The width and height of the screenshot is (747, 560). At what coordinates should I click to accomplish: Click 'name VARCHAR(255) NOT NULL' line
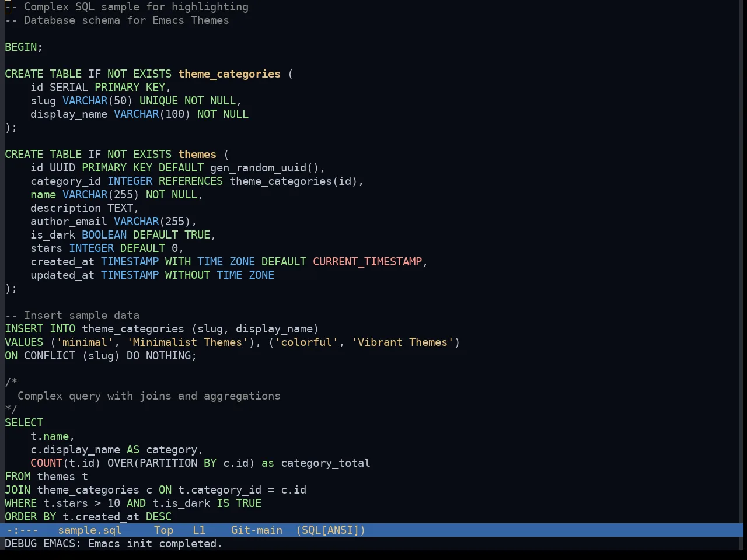(117, 195)
